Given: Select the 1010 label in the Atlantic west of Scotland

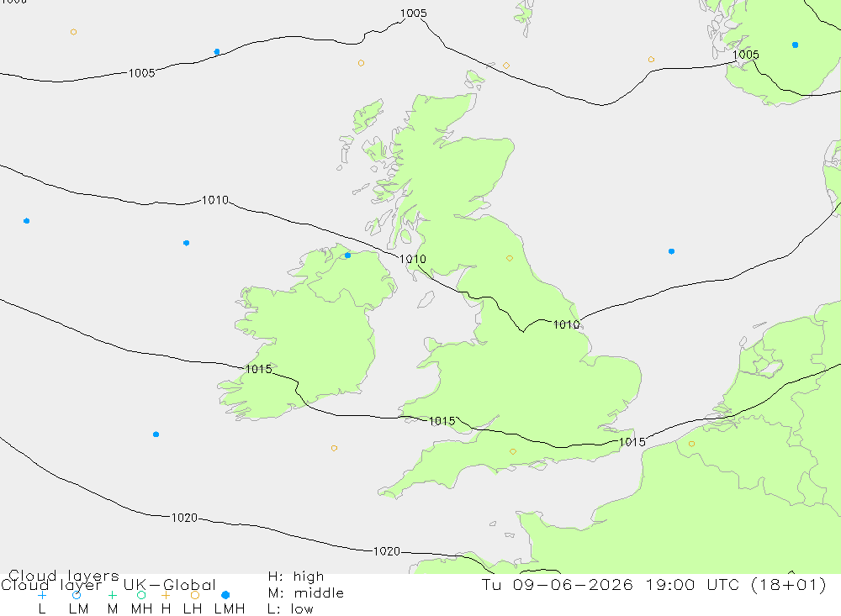Looking at the screenshot, I should click(215, 200).
